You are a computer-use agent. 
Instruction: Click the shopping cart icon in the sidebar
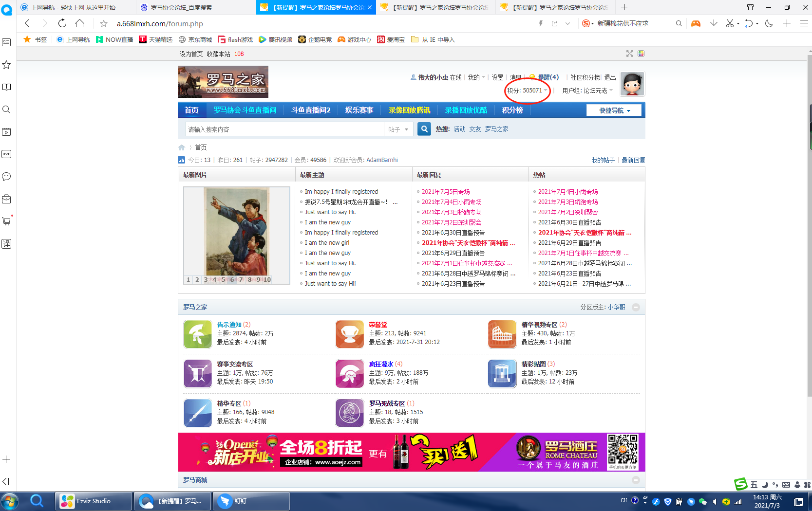[x=7, y=221]
